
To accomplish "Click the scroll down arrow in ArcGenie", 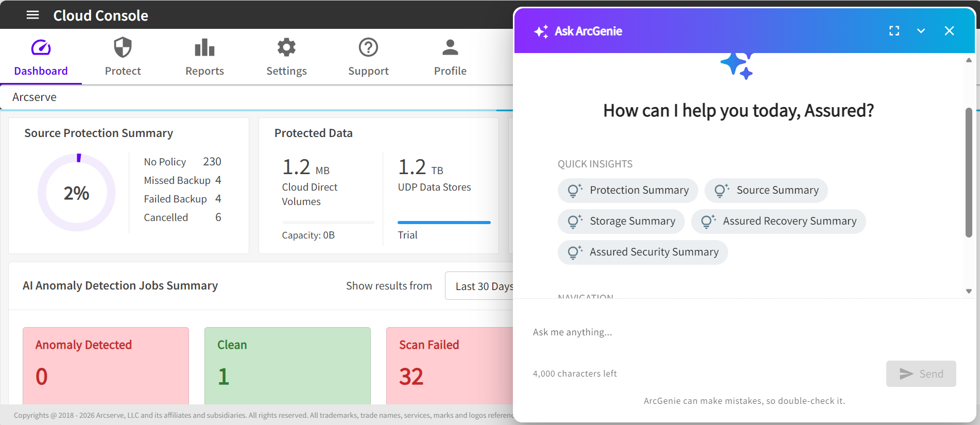I will 969,291.
